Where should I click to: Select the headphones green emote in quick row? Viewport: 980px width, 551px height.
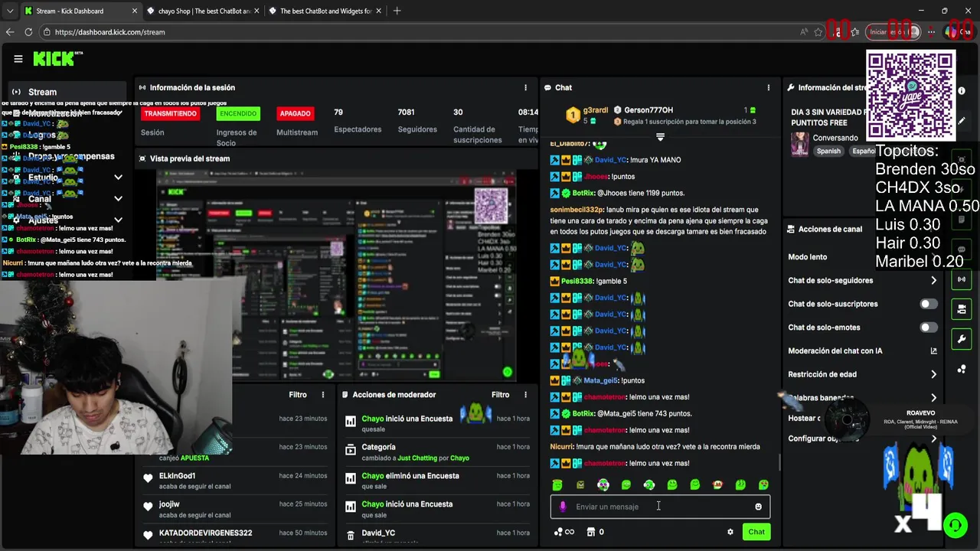[x=649, y=484]
